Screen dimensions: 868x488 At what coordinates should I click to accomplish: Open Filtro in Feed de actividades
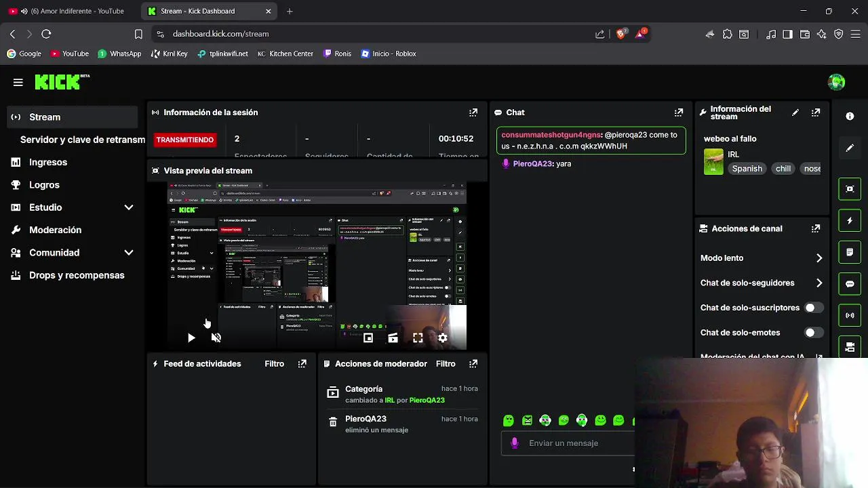click(x=274, y=364)
